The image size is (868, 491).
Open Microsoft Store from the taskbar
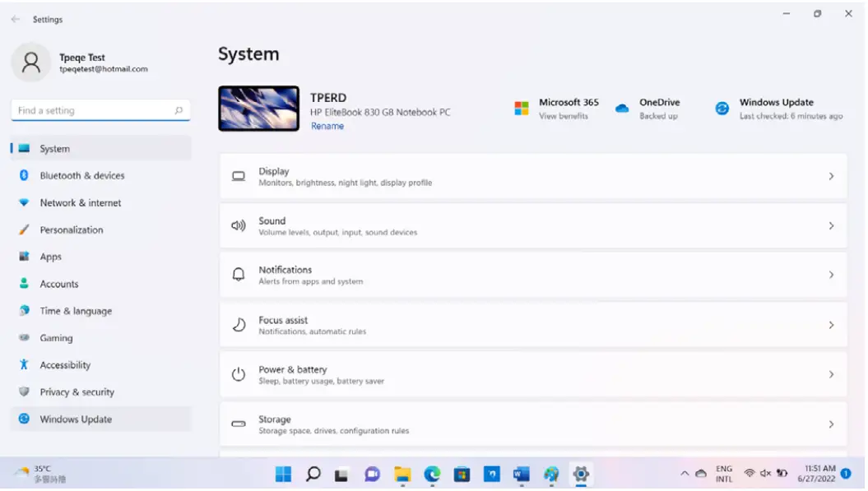click(461, 474)
